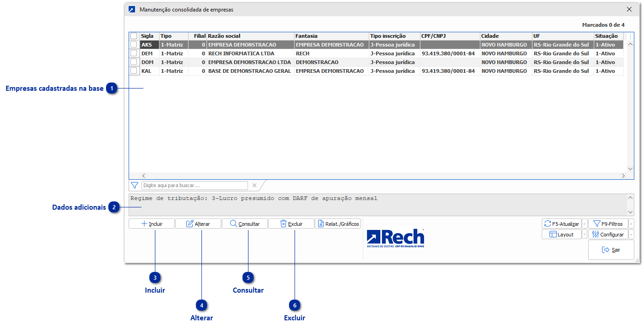This screenshot has width=644, height=330.
Task: Click into the 'Digite aqui para buscar' field
Action: pyautogui.click(x=194, y=185)
